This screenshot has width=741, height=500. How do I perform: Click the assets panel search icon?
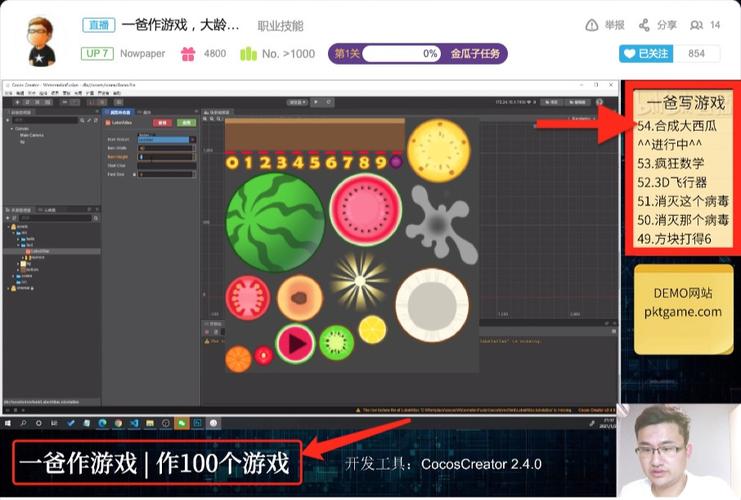click(x=96, y=218)
